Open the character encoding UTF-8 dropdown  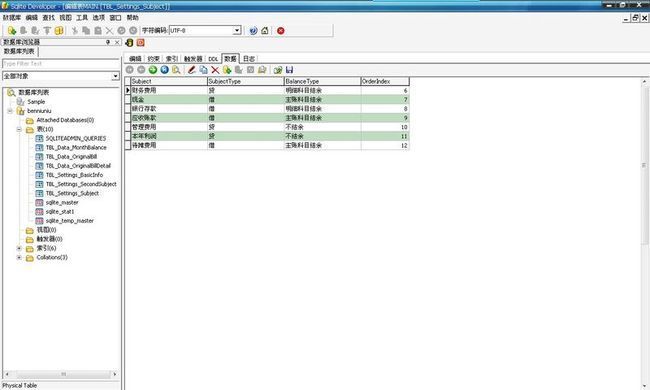237,30
